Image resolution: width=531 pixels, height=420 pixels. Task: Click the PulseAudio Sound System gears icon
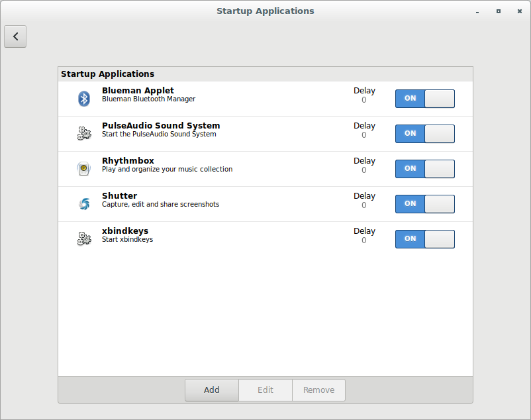coord(84,133)
